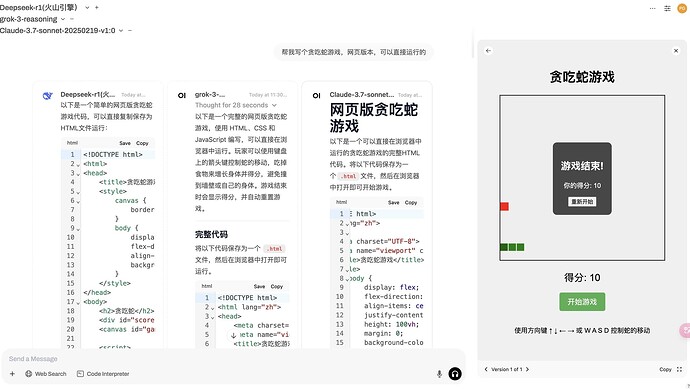Click the '网页版贪吃蛇游戏' heading in Claude response
Image resolution: width=690 pixels, height=389 pixels.
pos(374,117)
